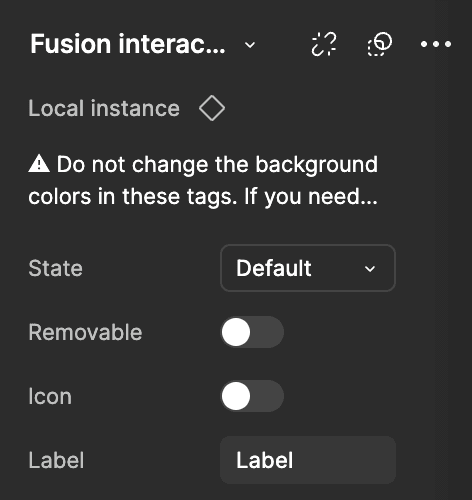The height and width of the screenshot is (500, 472).
Task: Select the word Default in the State box
Action: pos(274,268)
